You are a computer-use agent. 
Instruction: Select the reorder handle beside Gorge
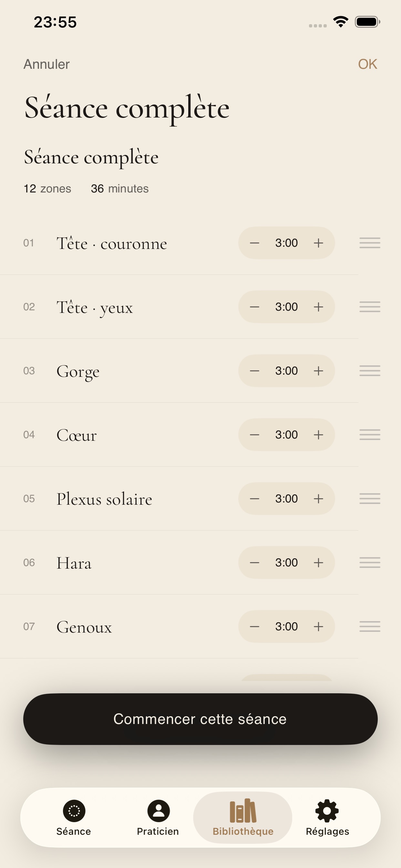[x=370, y=371]
